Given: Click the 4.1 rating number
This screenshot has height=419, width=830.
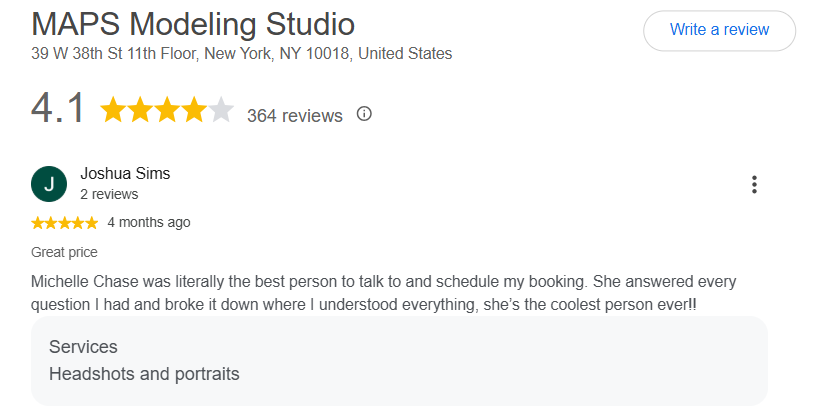Looking at the screenshot, I should (x=57, y=108).
